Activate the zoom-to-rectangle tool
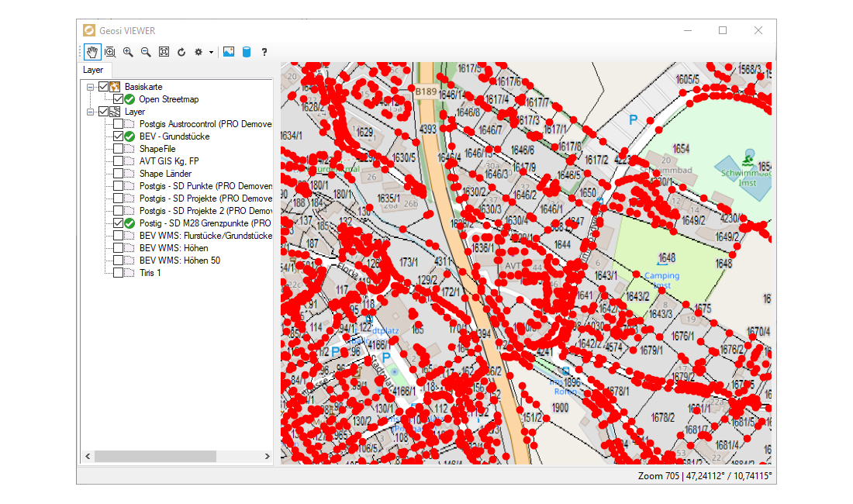The width and height of the screenshot is (853, 504). (110, 52)
